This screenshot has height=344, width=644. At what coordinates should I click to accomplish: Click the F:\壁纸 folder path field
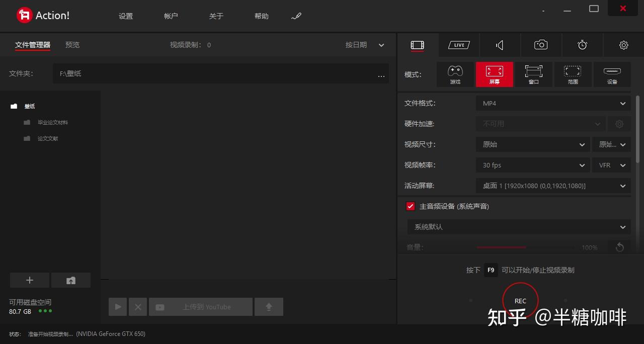coord(221,73)
